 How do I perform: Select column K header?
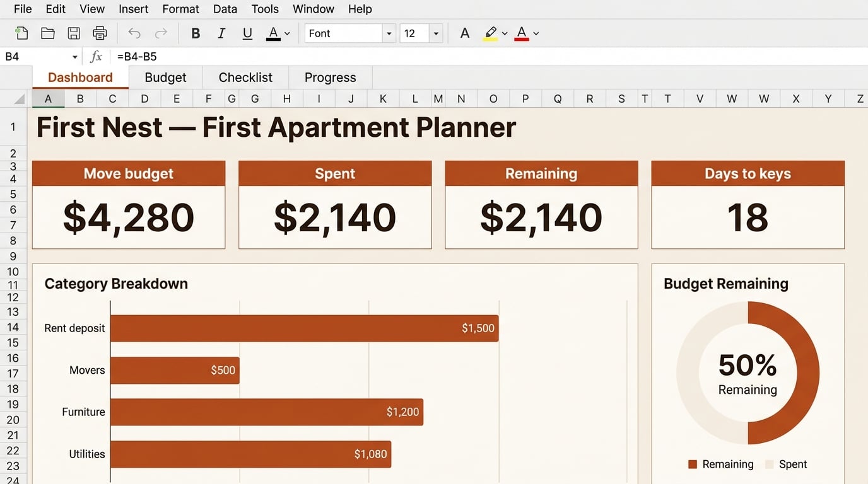pyautogui.click(x=383, y=99)
